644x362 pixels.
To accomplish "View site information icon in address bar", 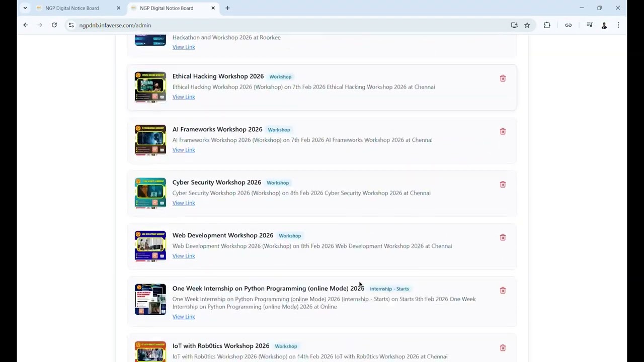I will [x=71, y=25].
